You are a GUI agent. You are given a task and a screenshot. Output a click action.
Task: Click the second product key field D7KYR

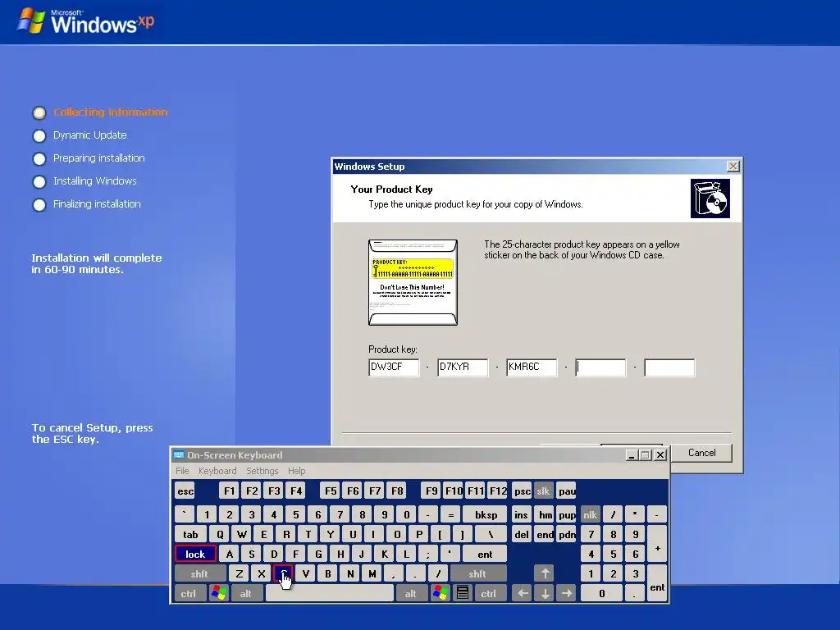[x=463, y=367]
